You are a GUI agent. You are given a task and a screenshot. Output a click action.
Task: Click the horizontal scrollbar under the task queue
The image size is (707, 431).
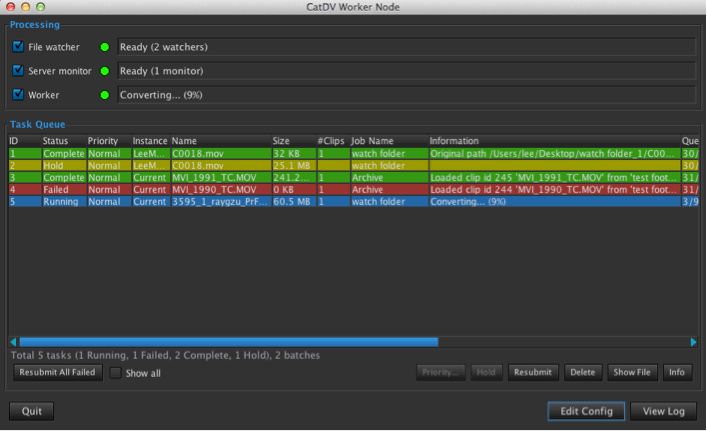coord(225,342)
